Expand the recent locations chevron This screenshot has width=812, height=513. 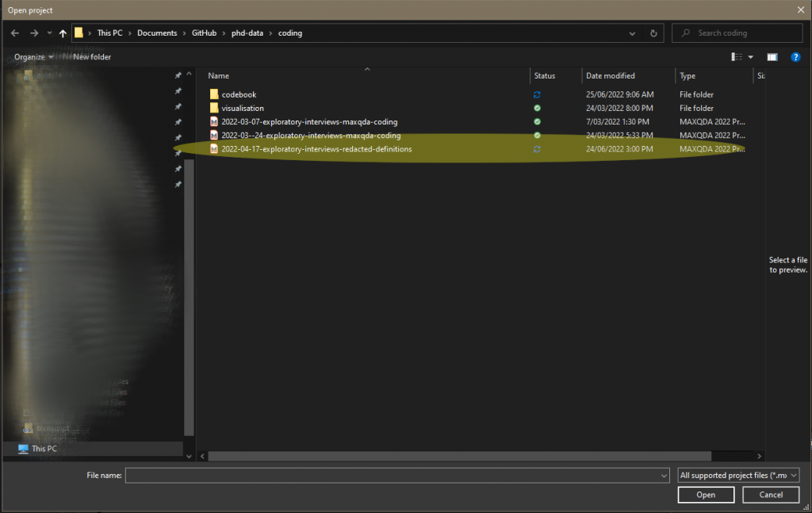point(49,33)
